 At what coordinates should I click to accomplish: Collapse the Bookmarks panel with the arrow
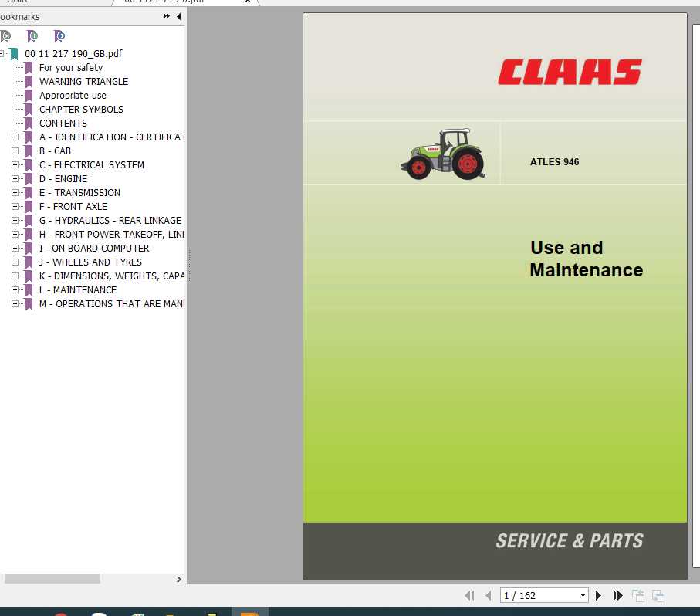click(x=178, y=16)
